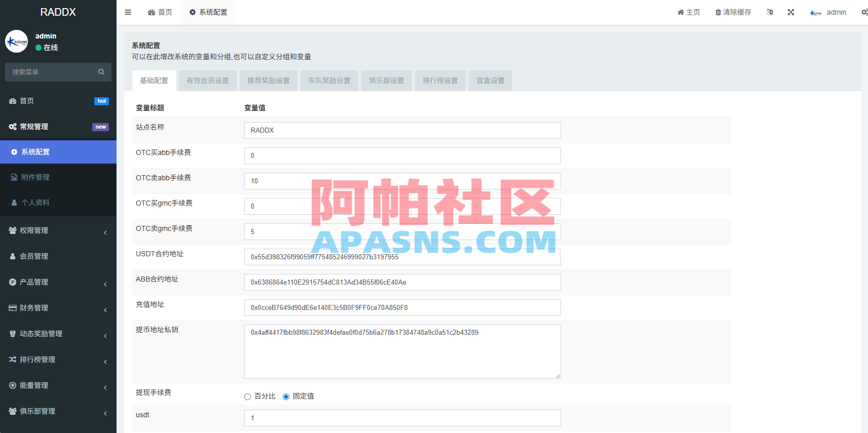Click the 清除缓存 trash icon

(x=718, y=12)
